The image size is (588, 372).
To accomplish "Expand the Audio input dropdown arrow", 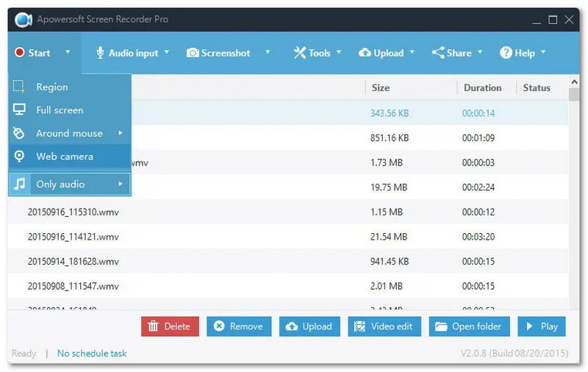I will 167,51.
